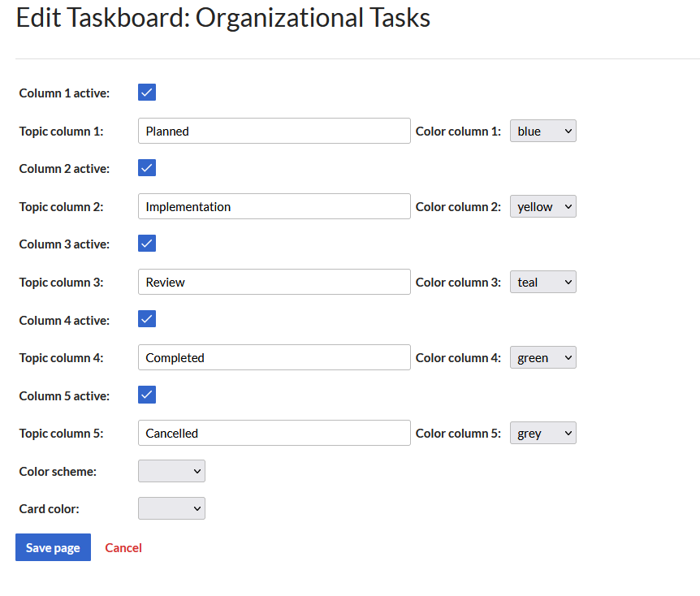Image resolution: width=700 pixels, height=596 pixels.
Task: Expand the Color column 2 yellow dropdown
Action: click(542, 206)
